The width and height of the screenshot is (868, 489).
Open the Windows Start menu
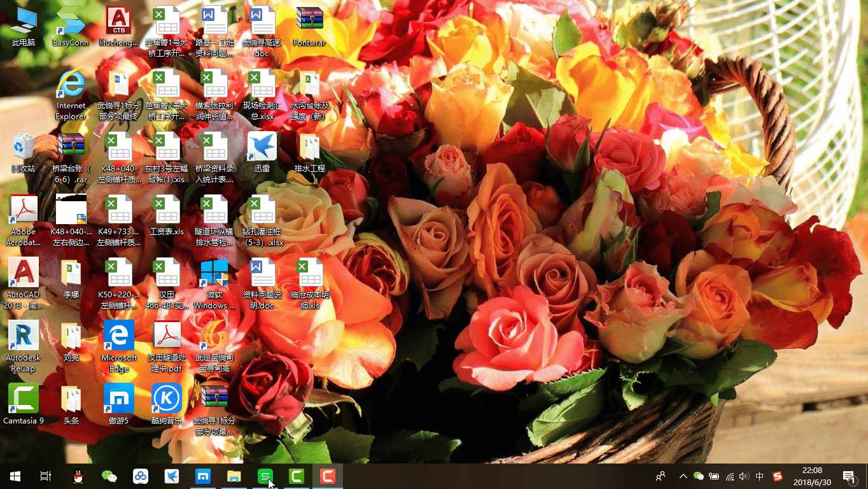(x=15, y=476)
